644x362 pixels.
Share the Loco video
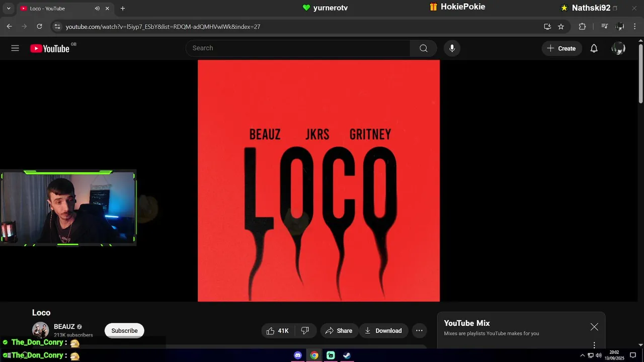(x=339, y=330)
